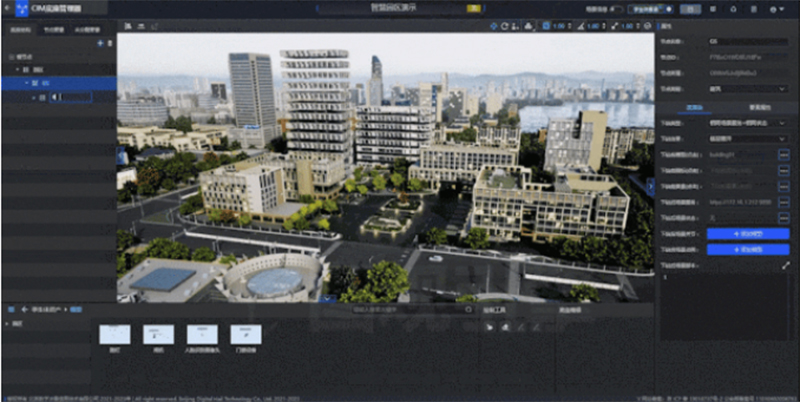The image size is (800, 402).
Task: Toggle the blue position snap icon
Action: 546,26
